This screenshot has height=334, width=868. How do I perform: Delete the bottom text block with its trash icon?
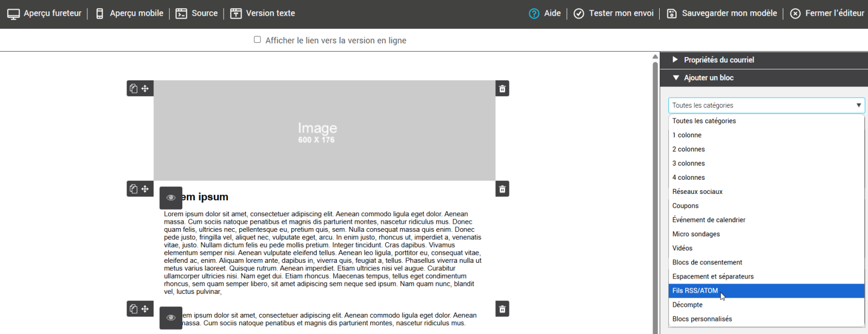502,309
